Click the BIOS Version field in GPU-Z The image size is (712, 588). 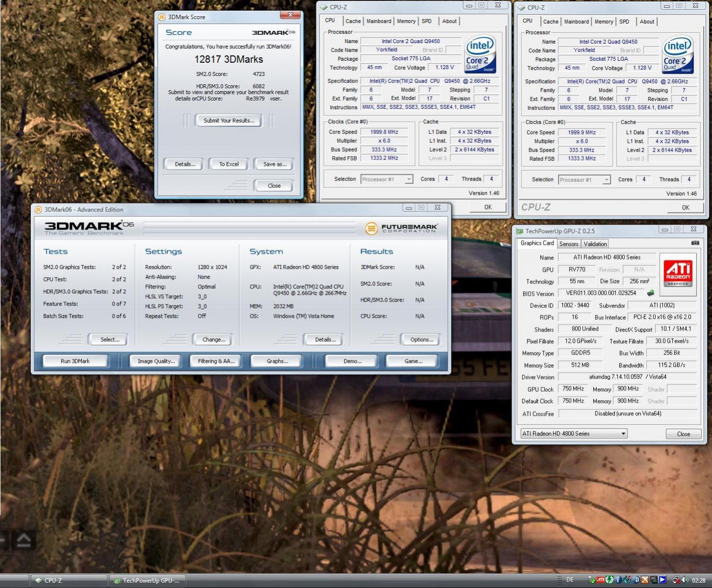(x=601, y=293)
